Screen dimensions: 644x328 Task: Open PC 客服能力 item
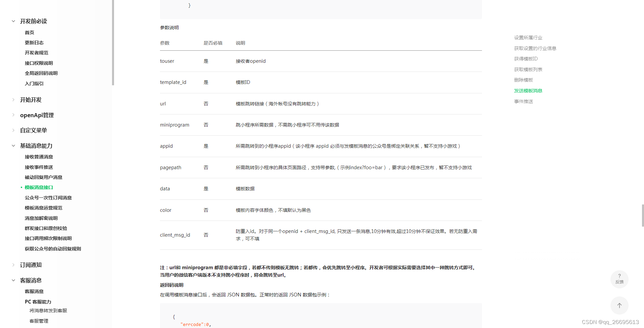click(38, 302)
